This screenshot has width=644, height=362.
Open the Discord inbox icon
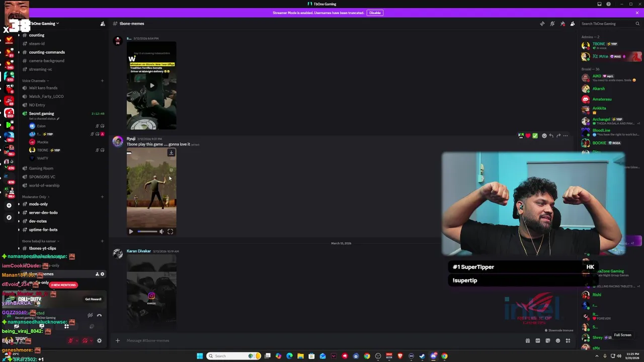(599, 4)
